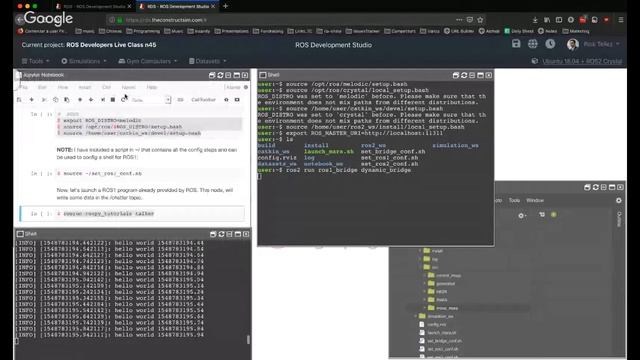This screenshot has width=640, height=360.
Task: Open the settings cog at the IDE top right
Action: [619, 200]
